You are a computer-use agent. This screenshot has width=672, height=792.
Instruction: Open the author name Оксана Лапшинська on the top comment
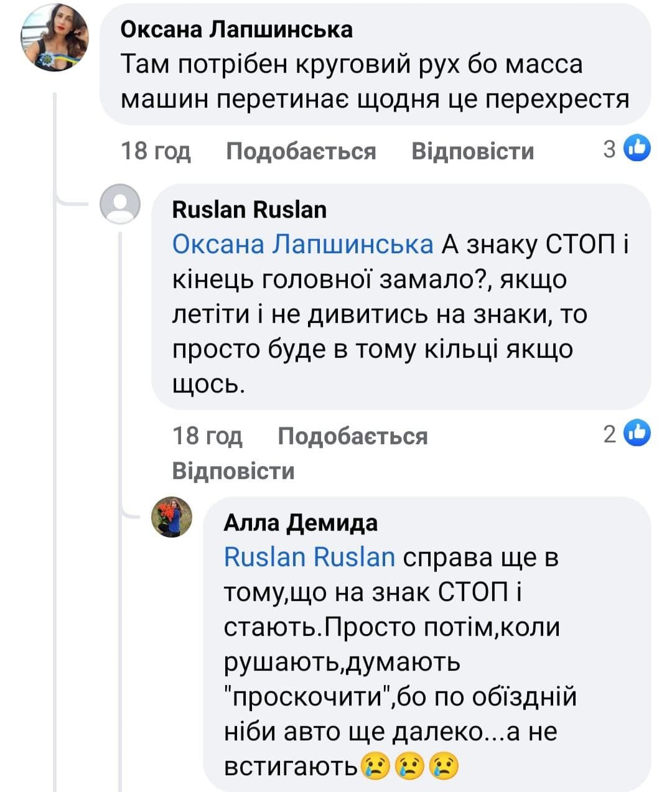[236, 29]
